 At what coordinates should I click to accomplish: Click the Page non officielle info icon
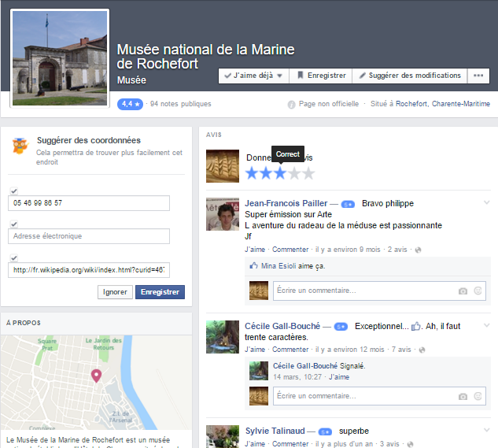pos(291,104)
